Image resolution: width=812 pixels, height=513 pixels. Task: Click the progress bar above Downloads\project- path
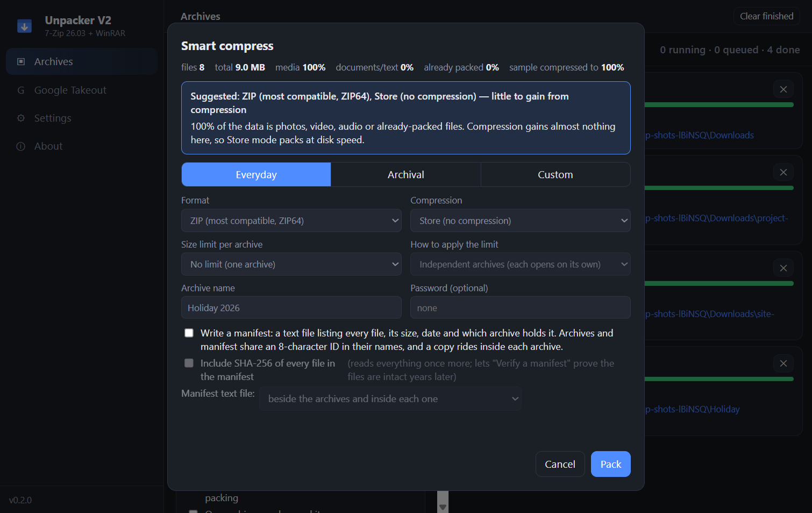[x=719, y=188]
